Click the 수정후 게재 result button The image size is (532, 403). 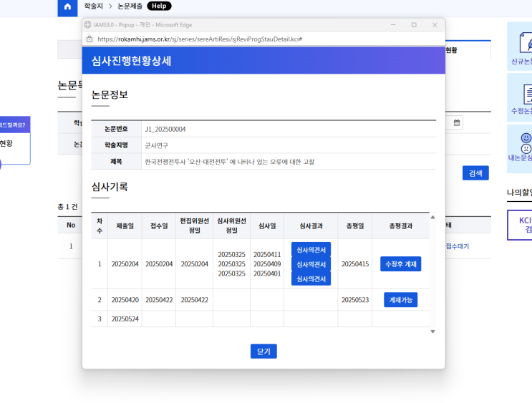tap(401, 264)
